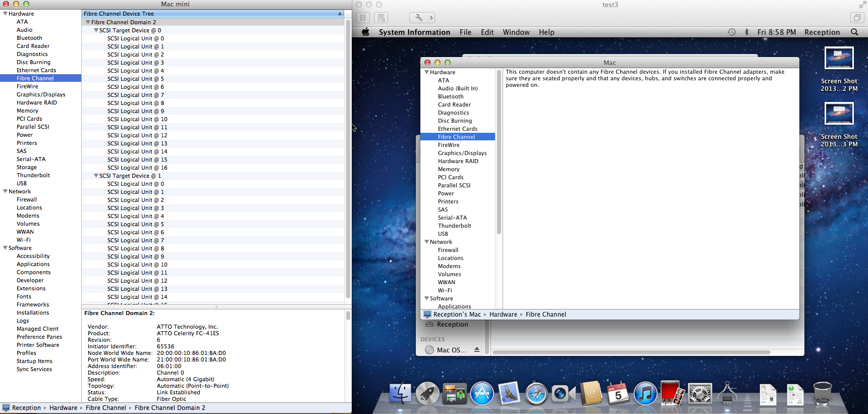This screenshot has width=868, height=414.
Task: Click the overlapping windows icon in test3 toolbar
Action: coord(857,18)
